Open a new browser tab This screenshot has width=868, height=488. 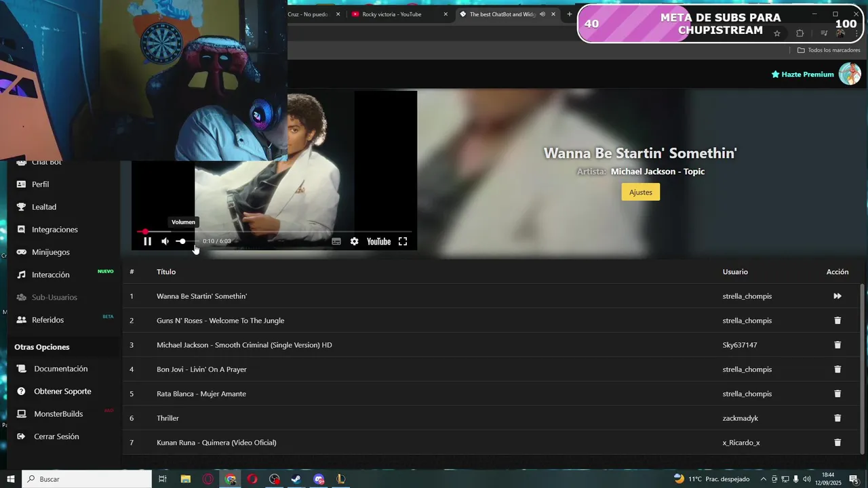(x=570, y=14)
